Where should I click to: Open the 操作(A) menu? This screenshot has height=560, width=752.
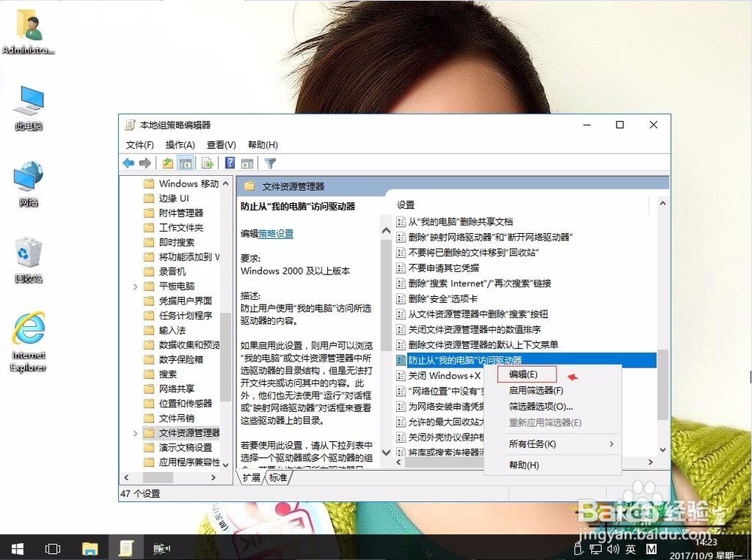coord(180,145)
